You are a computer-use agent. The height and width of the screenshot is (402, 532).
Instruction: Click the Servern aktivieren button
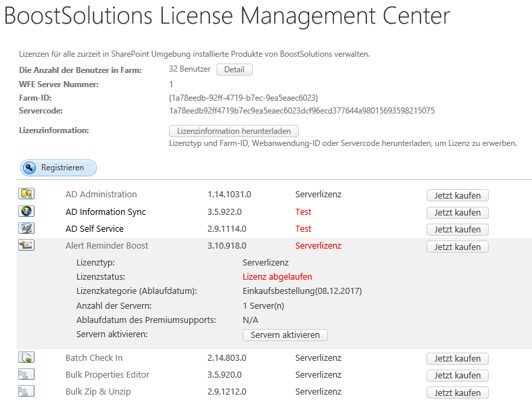(x=285, y=335)
